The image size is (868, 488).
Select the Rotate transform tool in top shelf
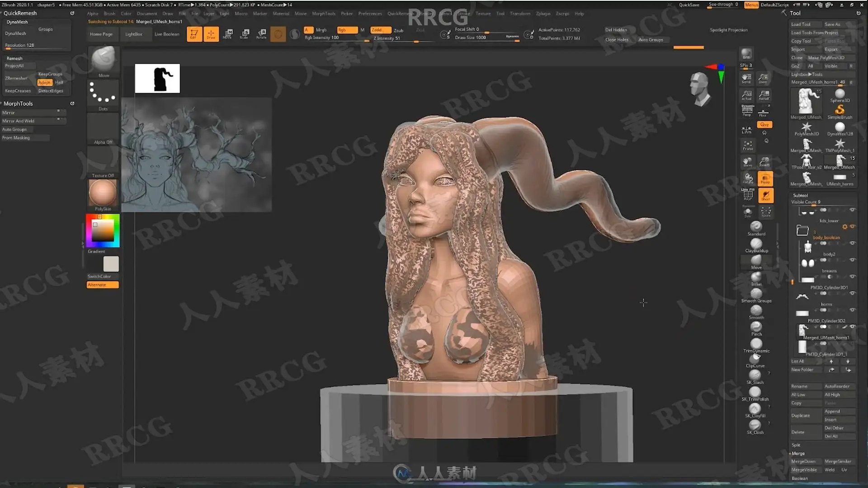(261, 34)
